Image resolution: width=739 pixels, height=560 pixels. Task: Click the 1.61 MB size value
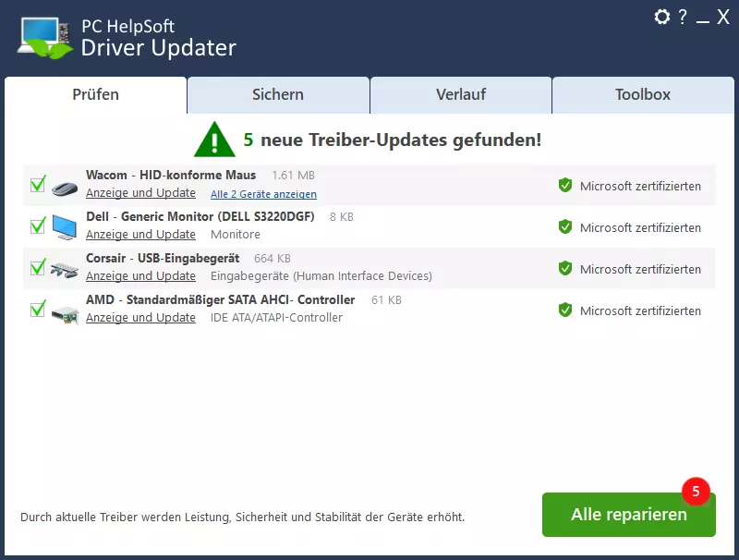pyautogui.click(x=293, y=176)
